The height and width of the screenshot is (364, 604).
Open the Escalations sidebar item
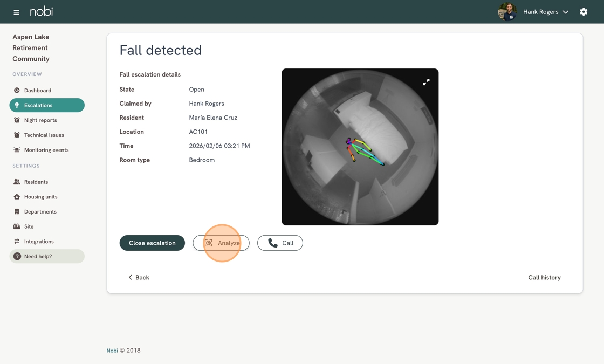tap(47, 105)
